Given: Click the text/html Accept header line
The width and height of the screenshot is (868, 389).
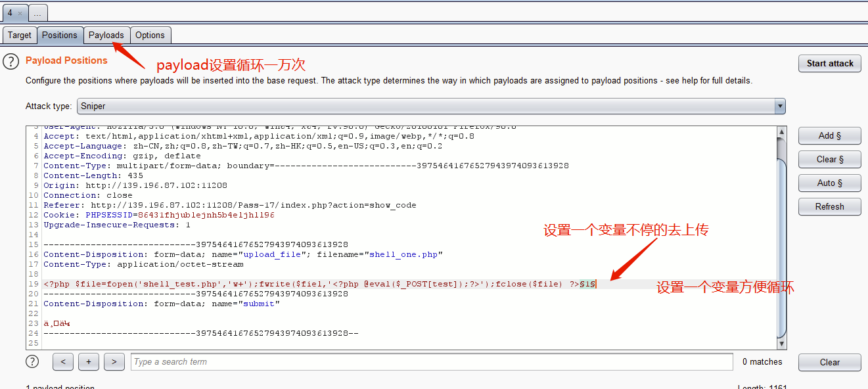Looking at the screenshot, I should pyautogui.click(x=259, y=136).
